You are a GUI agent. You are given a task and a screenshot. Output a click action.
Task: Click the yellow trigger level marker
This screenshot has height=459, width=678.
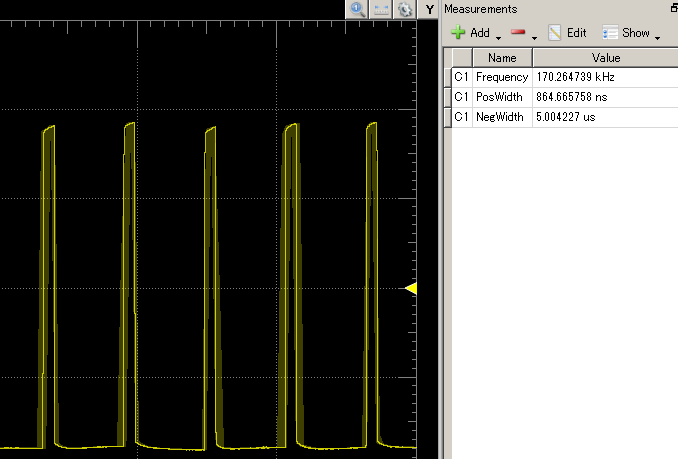point(411,288)
